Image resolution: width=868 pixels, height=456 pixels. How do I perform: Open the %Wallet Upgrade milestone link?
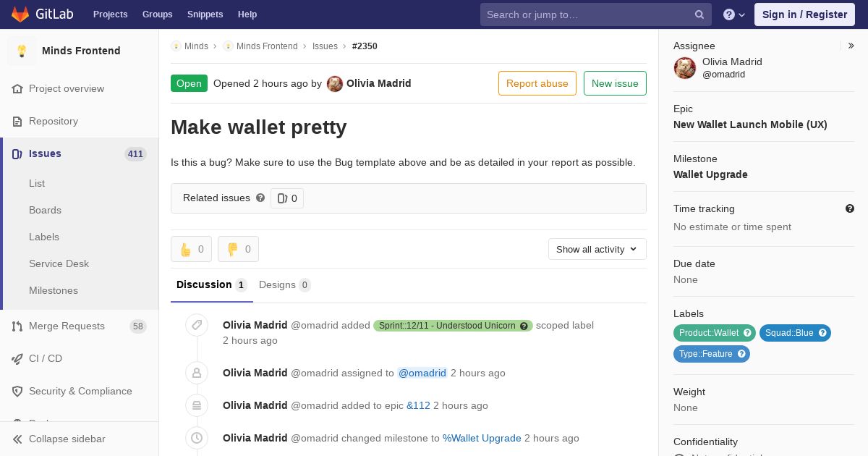click(x=482, y=438)
